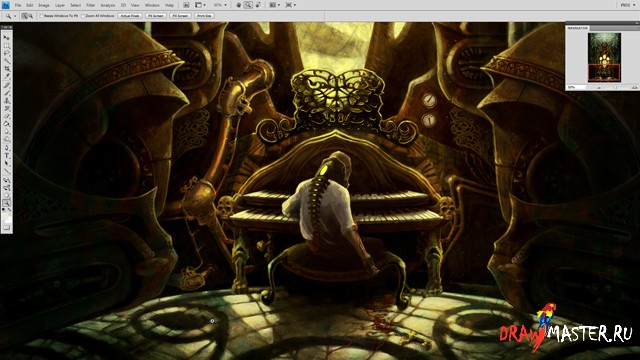Image resolution: width=640 pixels, height=360 pixels.
Task: Open the zoom level 50% dropdown
Action: coord(220,5)
